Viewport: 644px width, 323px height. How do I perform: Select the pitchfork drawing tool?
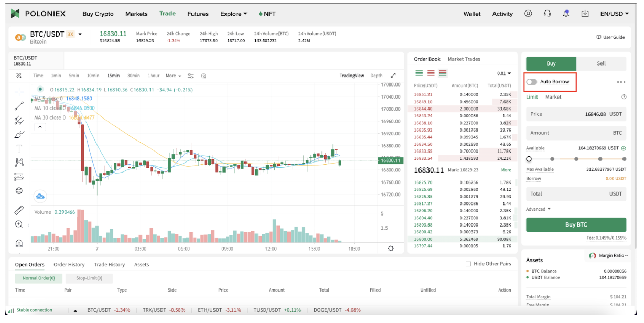coord(19,120)
